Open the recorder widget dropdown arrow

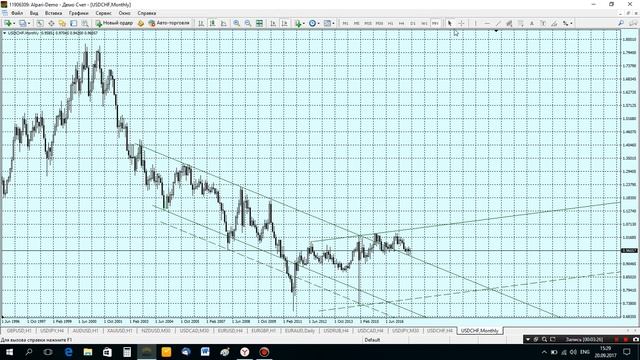(x=528, y=339)
